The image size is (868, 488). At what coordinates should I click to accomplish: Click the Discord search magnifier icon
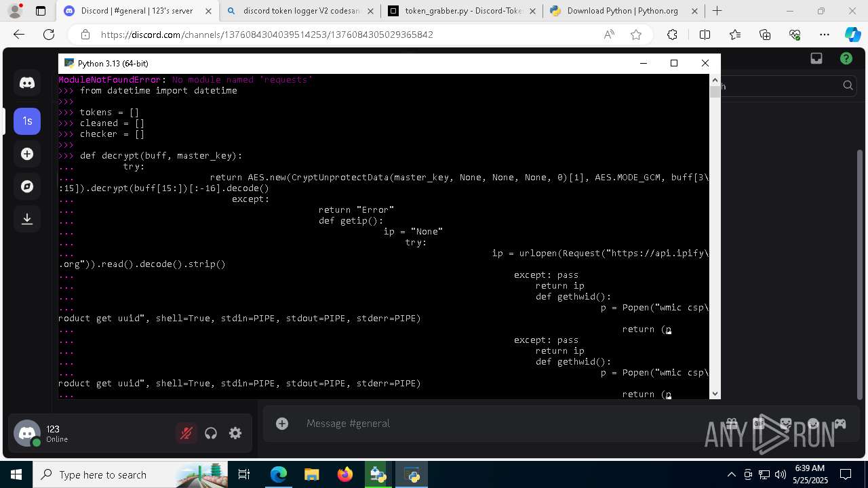pos(848,85)
